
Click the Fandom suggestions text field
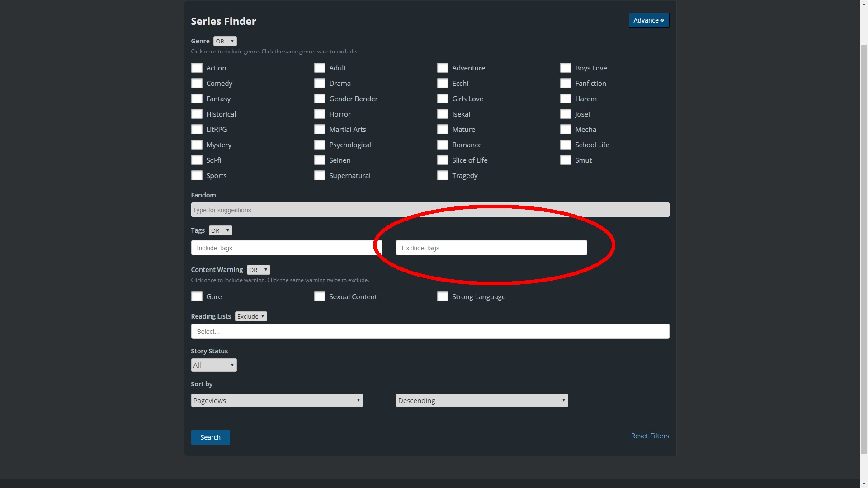pos(429,210)
